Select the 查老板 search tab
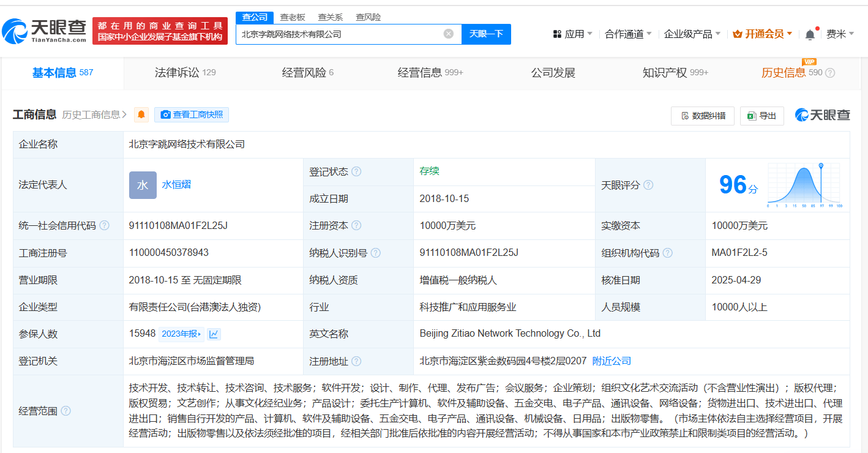Image resolution: width=868 pixels, height=453 pixels. (x=293, y=17)
